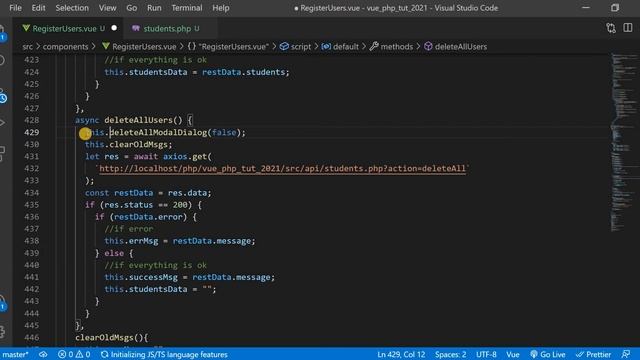Open the File menu
The width and height of the screenshot is (640, 360).
point(15,8)
